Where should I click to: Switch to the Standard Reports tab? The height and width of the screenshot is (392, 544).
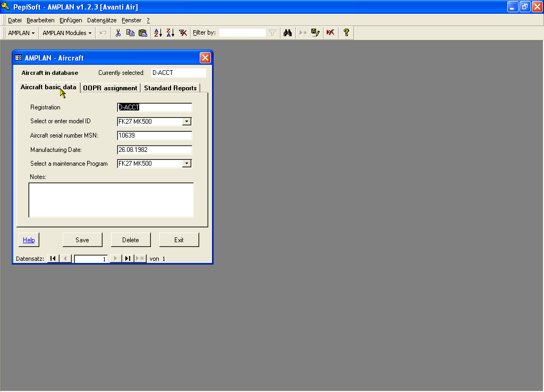pyautogui.click(x=170, y=88)
